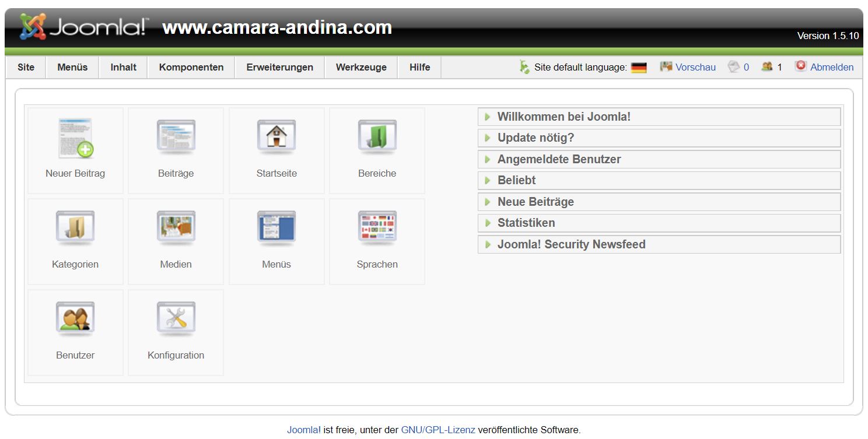
Task: Open the Erweiterungen menu
Action: pos(279,67)
